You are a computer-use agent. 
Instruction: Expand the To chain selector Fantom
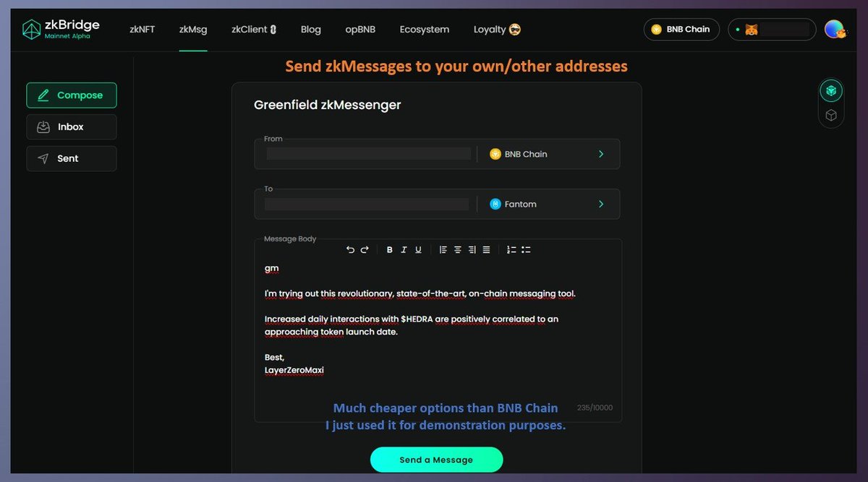548,205
